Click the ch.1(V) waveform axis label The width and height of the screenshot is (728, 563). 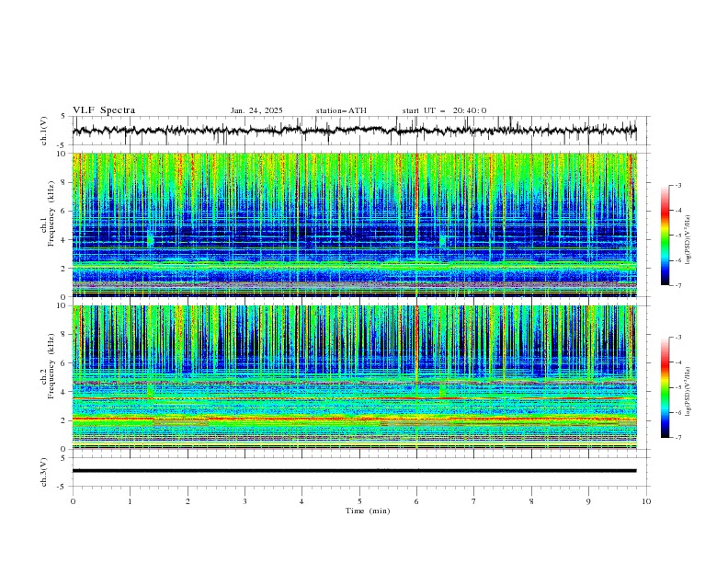[x=44, y=131]
